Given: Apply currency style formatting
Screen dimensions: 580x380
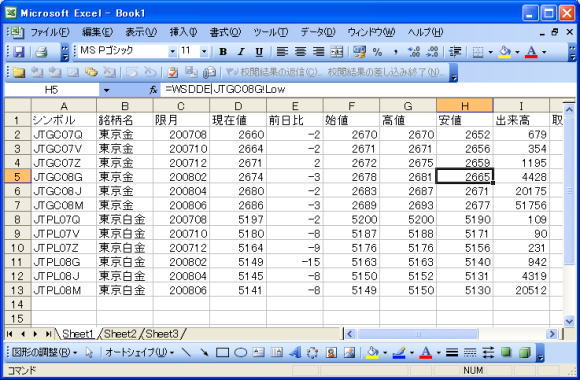Looking at the screenshot, I should coord(359,52).
